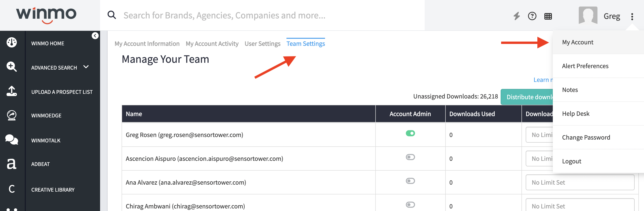Open UPLOAD A PROSPECT LIST
The width and height of the screenshot is (644, 211).
pyautogui.click(x=62, y=92)
